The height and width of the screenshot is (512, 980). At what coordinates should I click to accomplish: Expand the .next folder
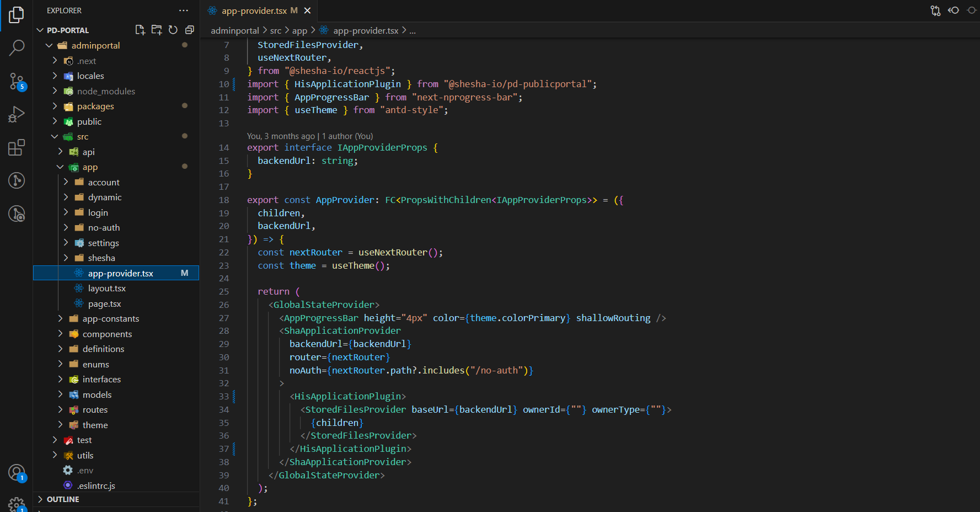55,61
